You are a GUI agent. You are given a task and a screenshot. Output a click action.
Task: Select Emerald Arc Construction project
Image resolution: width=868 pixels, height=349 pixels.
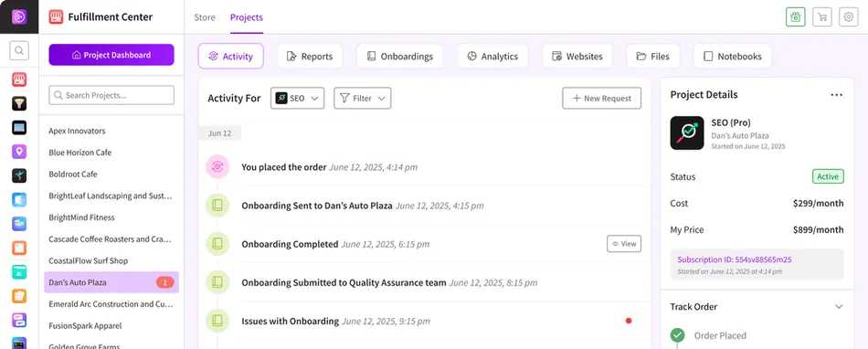[x=111, y=304]
